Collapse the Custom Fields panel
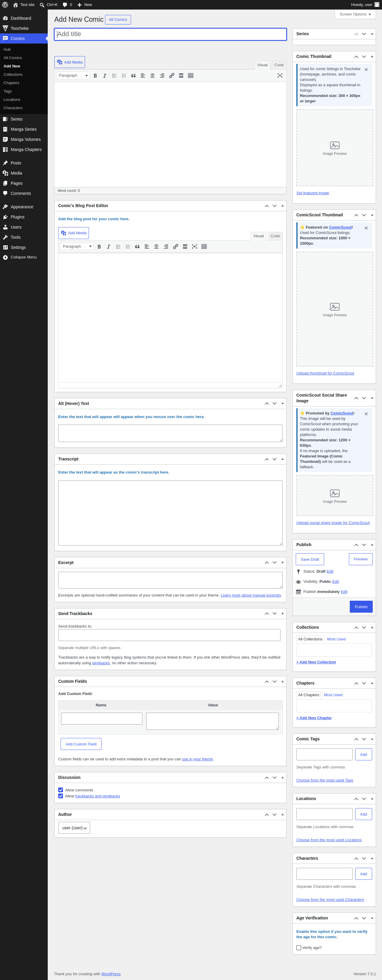The width and height of the screenshot is (382, 980). pyautogui.click(x=282, y=681)
